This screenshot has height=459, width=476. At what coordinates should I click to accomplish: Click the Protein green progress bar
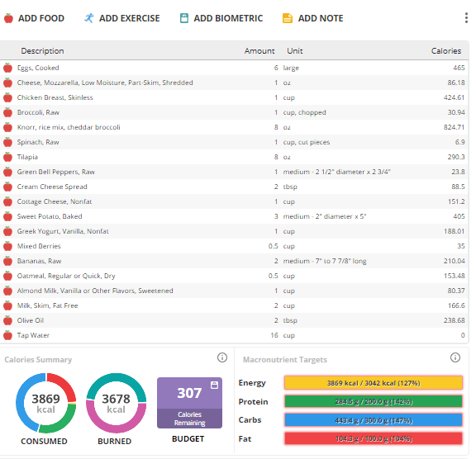(374, 402)
